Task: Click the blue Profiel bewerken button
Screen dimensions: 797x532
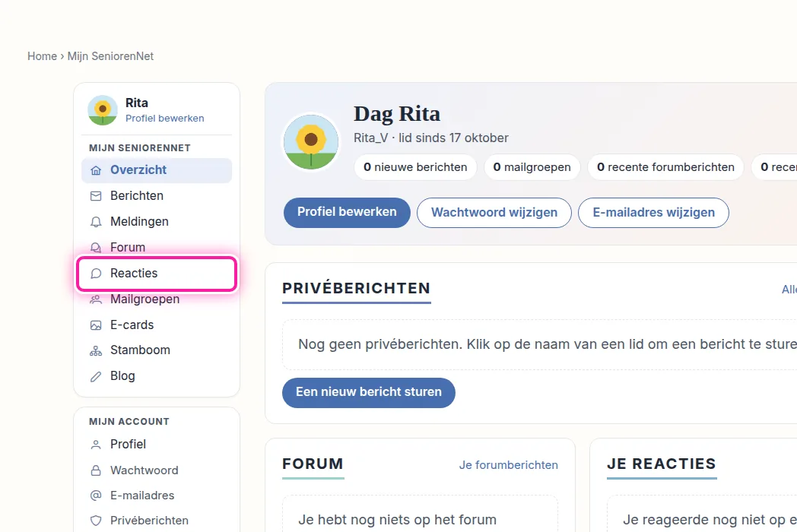Action: (347, 212)
